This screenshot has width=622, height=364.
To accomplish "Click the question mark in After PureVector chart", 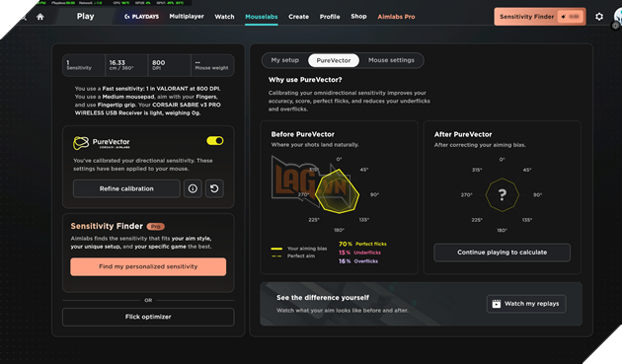I will point(503,194).
